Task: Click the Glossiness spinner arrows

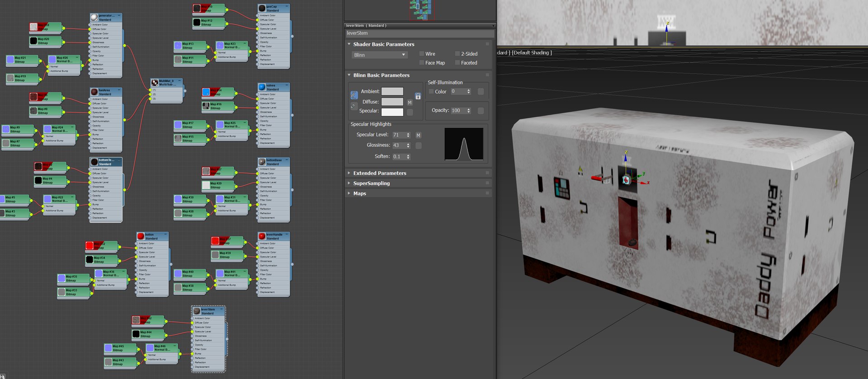Action: [x=408, y=145]
